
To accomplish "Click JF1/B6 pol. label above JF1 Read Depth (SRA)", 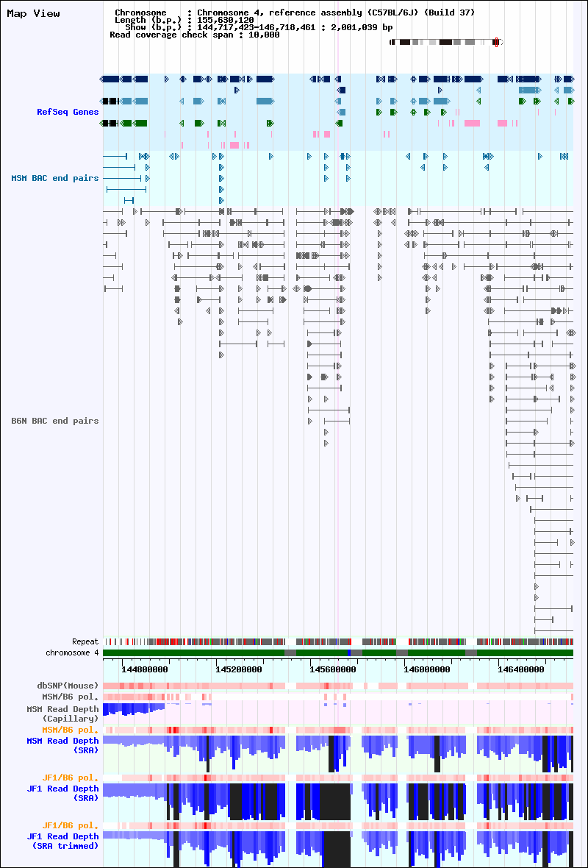I will 71,778.
